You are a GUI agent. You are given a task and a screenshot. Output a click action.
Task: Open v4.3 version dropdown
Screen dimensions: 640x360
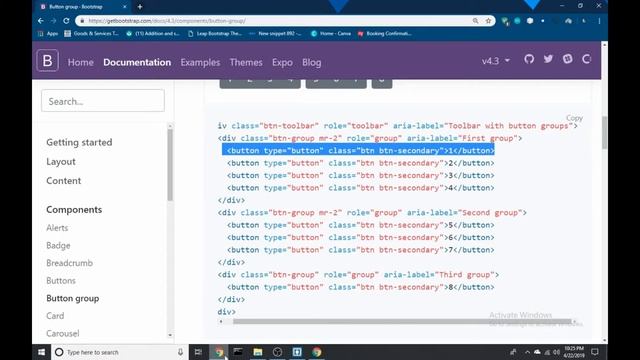coord(496,61)
